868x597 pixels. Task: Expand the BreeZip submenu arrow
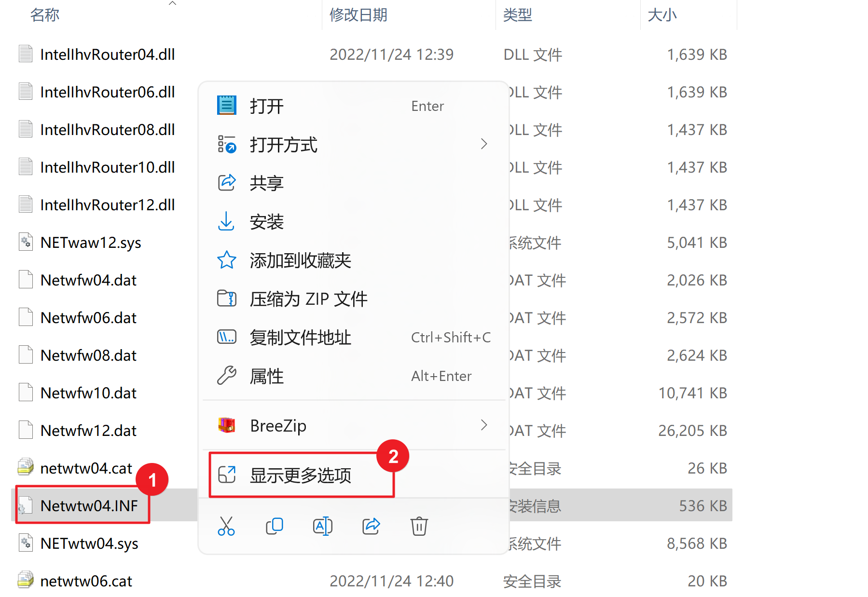pyautogui.click(x=483, y=425)
